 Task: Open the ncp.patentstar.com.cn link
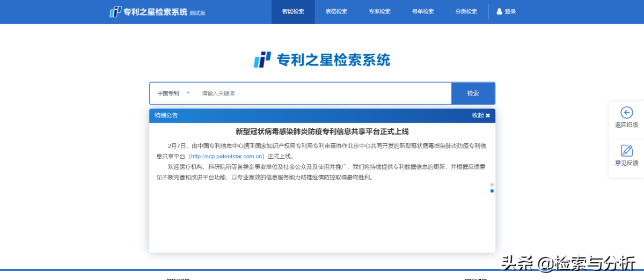tap(226, 157)
